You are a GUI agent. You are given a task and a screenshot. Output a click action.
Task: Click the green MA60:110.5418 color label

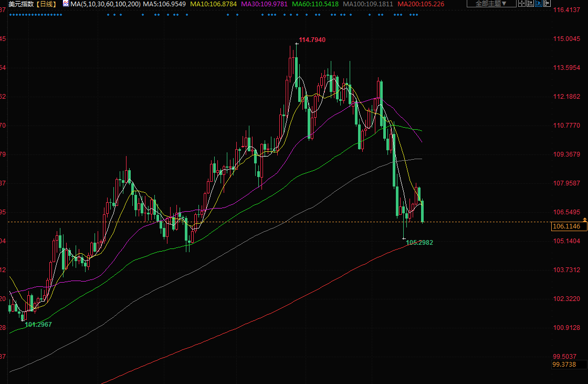click(316, 4)
